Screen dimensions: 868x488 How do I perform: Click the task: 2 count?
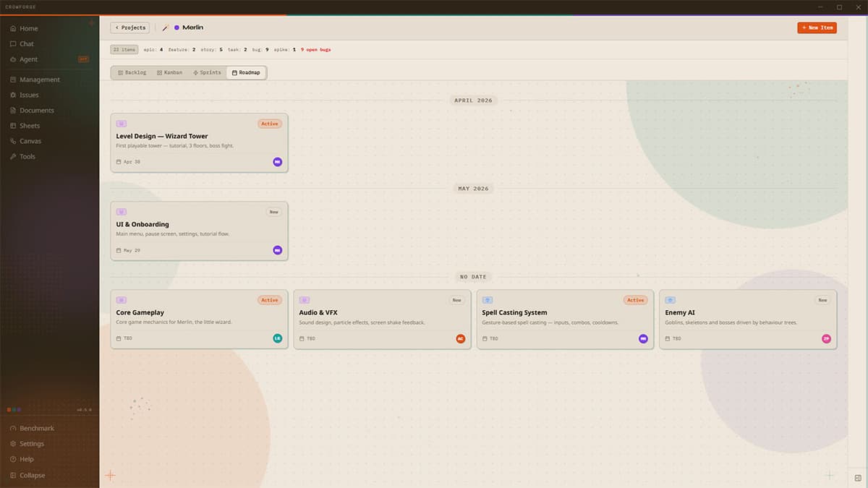(237, 50)
